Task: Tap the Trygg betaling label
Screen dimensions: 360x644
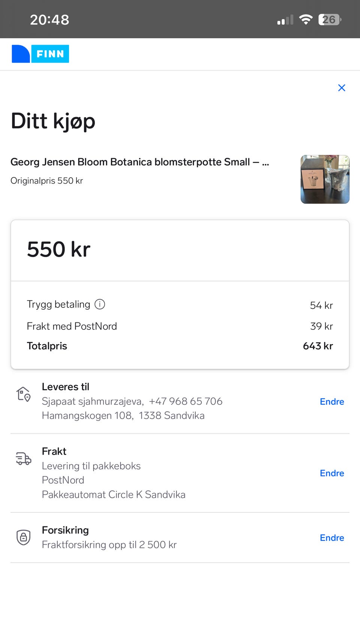Action: point(58,304)
